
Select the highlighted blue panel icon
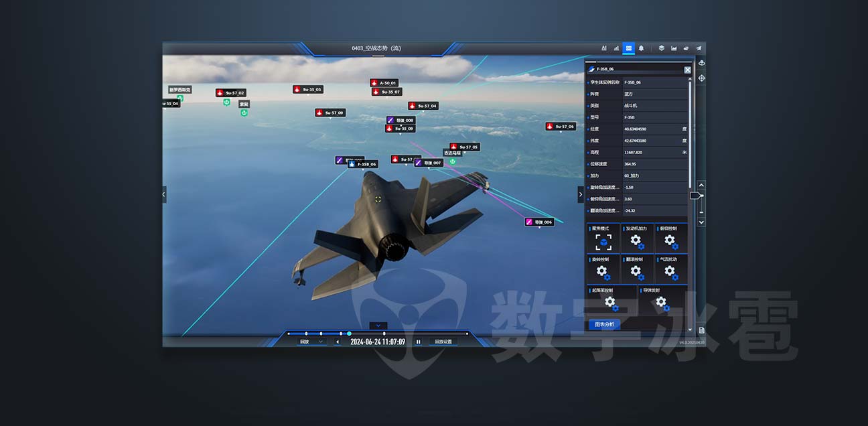tap(628, 48)
